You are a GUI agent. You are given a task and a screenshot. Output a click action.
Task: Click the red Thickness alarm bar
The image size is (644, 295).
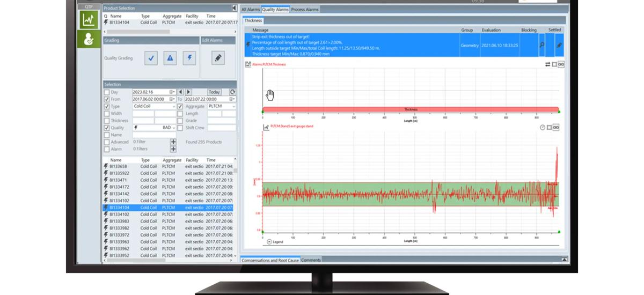(x=411, y=109)
